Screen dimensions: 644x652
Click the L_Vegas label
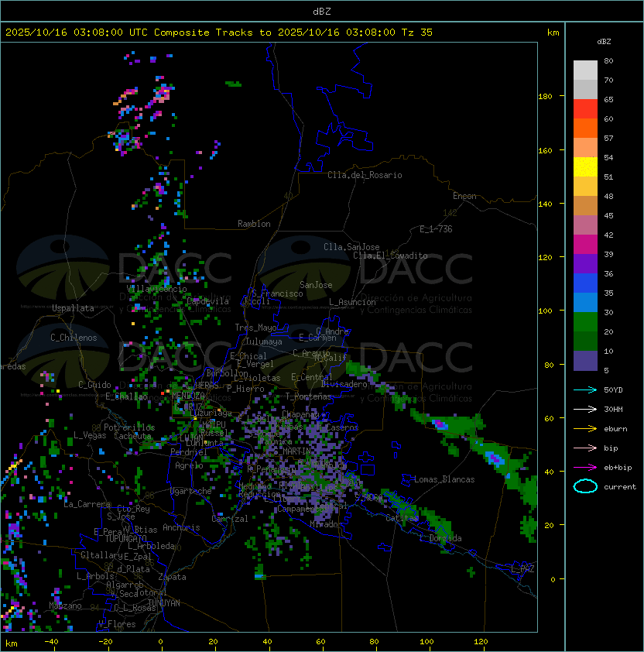pyautogui.click(x=90, y=435)
